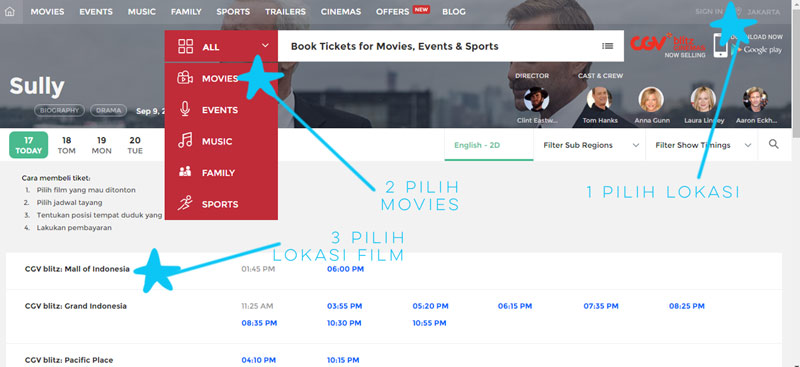800x367 pixels.
Task: Open the list icon in search bar
Action: (607, 46)
